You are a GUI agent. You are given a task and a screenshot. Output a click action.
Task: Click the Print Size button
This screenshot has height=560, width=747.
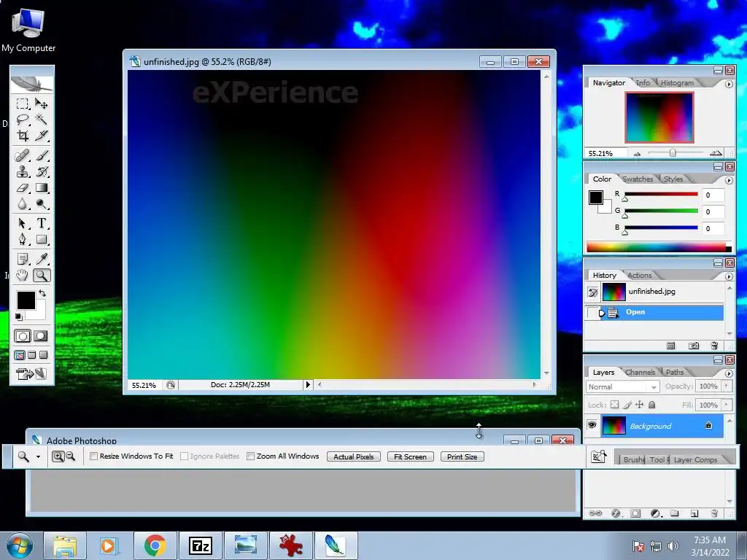point(462,456)
